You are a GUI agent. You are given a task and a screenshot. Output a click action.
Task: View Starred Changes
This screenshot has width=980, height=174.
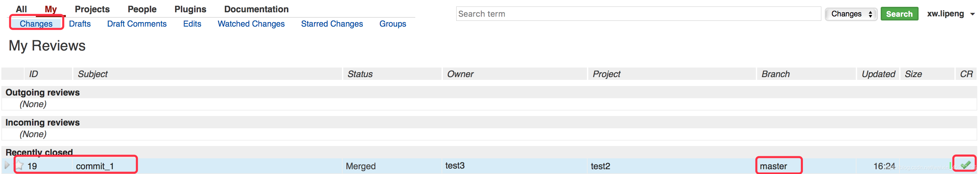(x=332, y=24)
